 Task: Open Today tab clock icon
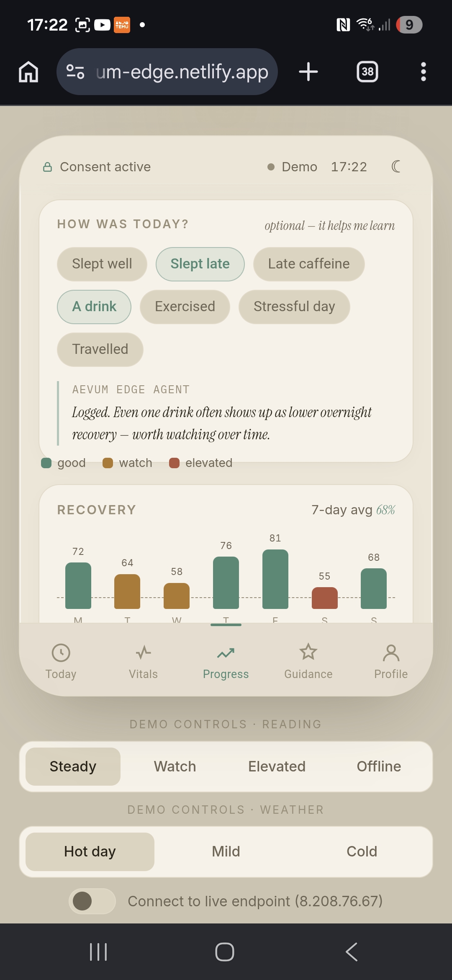(x=61, y=652)
